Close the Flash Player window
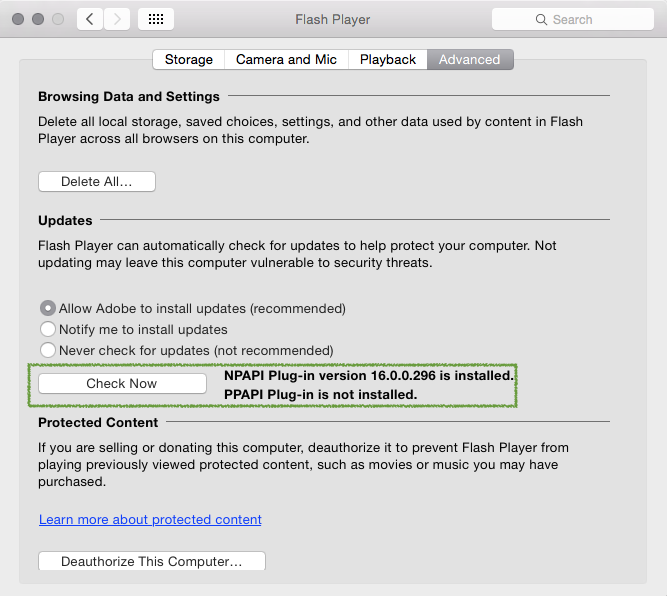 17,19
